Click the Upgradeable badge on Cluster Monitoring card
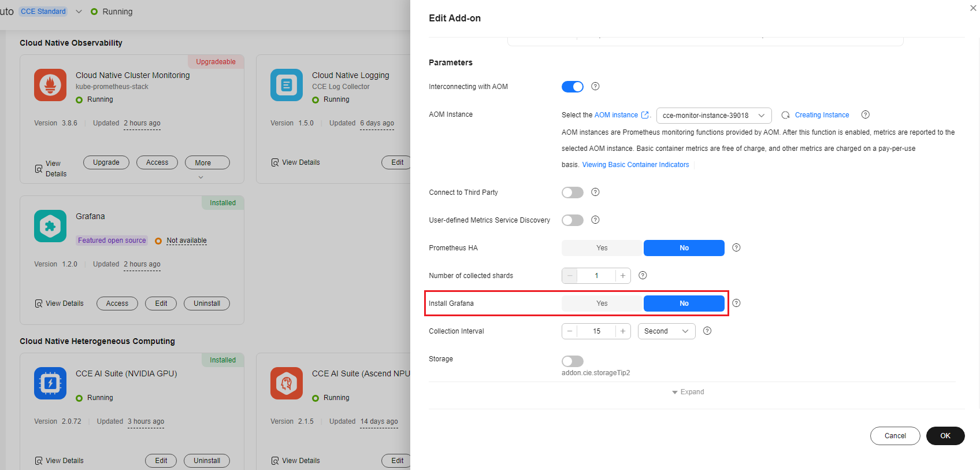 click(216, 62)
